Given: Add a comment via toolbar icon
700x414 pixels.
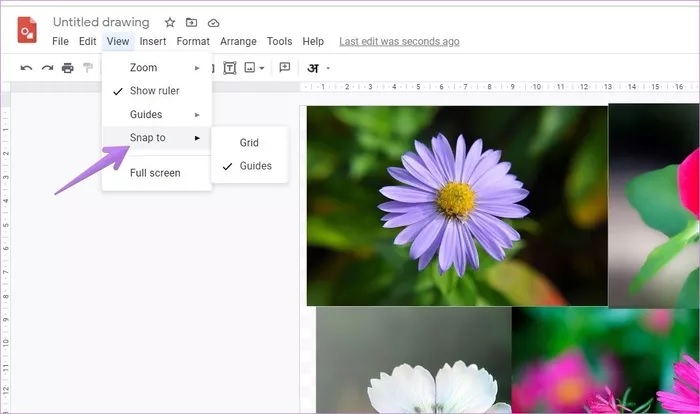Looking at the screenshot, I should 284,67.
